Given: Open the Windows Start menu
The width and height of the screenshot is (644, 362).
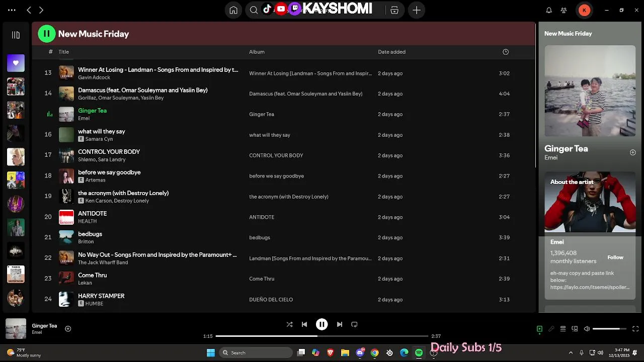Looking at the screenshot, I should pyautogui.click(x=211, y=353).
